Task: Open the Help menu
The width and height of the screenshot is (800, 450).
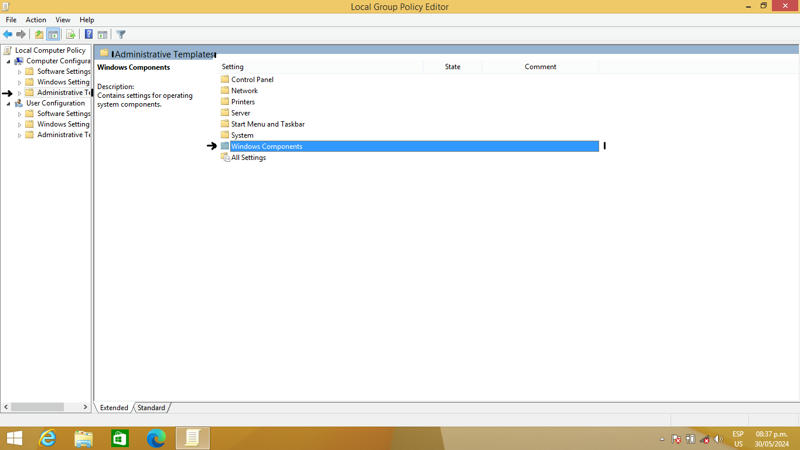Action: pos(87,20)
